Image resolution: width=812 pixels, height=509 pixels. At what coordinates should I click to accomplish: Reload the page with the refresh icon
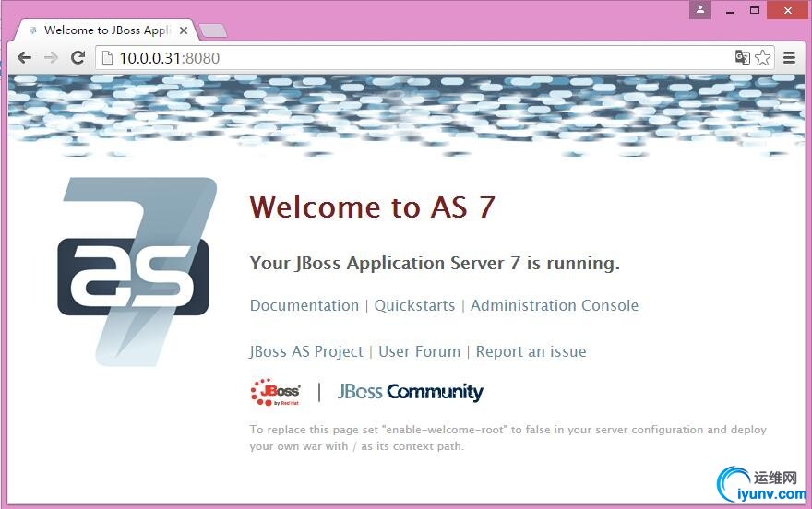click(78, 57)
